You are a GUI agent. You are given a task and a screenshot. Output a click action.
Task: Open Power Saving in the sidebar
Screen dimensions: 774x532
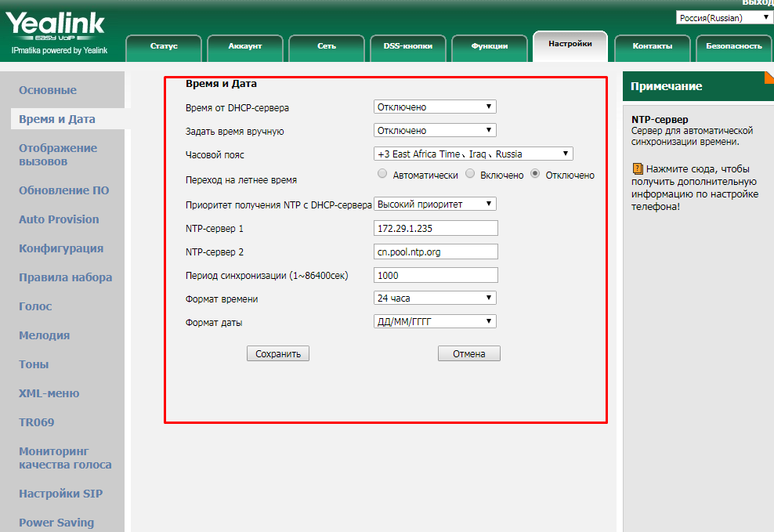pos(56,523)
